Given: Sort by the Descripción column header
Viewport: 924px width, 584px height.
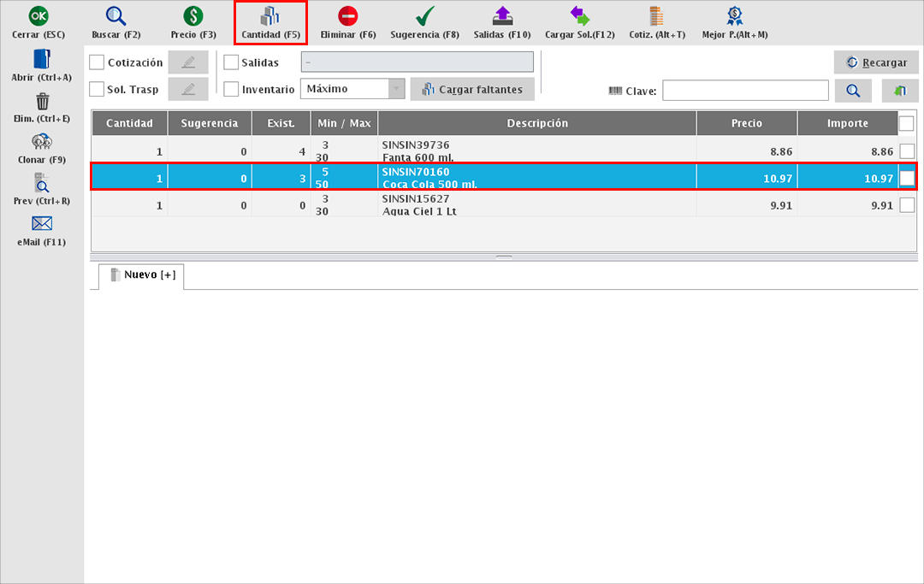Looking at the screenshot, I should click(x=536, y=123).
